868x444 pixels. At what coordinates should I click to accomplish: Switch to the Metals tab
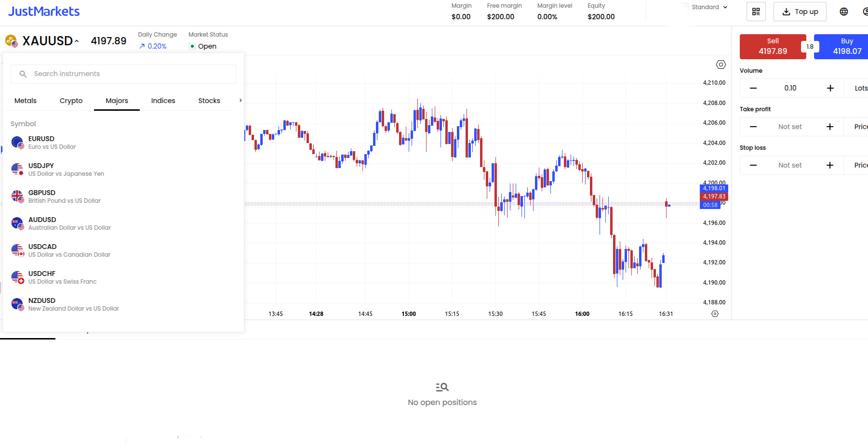coord(26,100)
